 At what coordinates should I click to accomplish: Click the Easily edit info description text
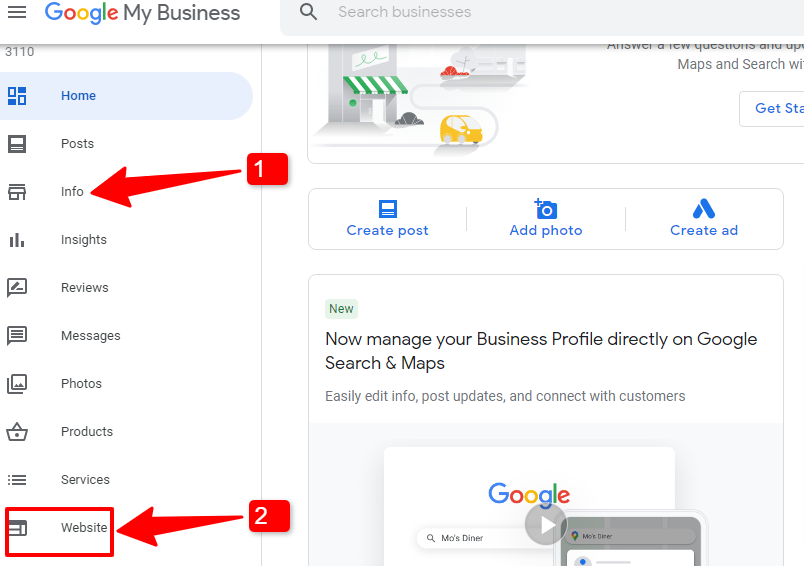pos(505,396)
